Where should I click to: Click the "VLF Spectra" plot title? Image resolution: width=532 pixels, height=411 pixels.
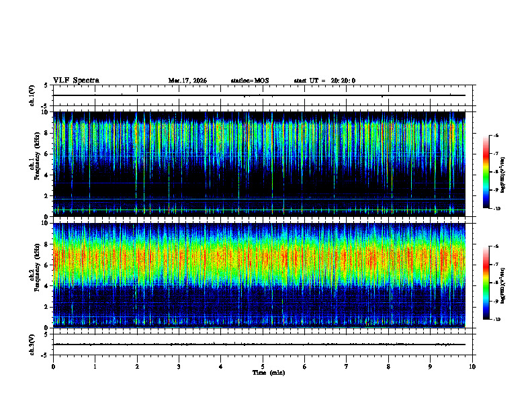click(x=76, y=81)
